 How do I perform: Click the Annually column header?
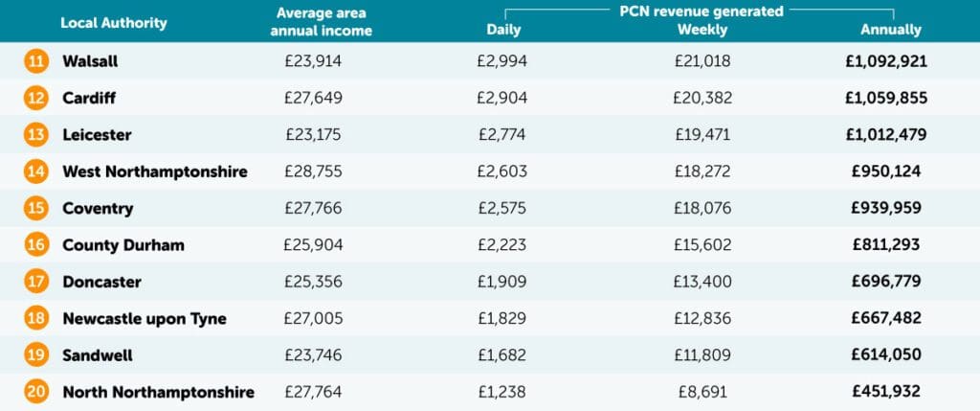(x=890, y=30)
